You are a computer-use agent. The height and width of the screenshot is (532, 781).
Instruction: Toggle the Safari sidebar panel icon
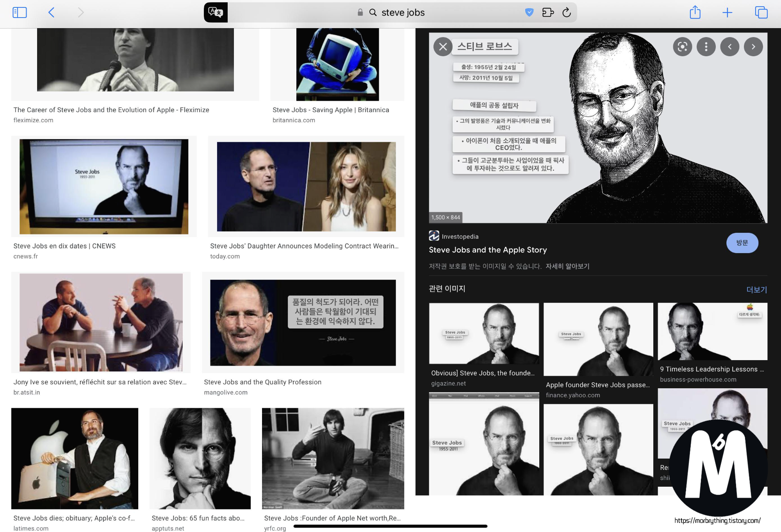click(20, 12)
